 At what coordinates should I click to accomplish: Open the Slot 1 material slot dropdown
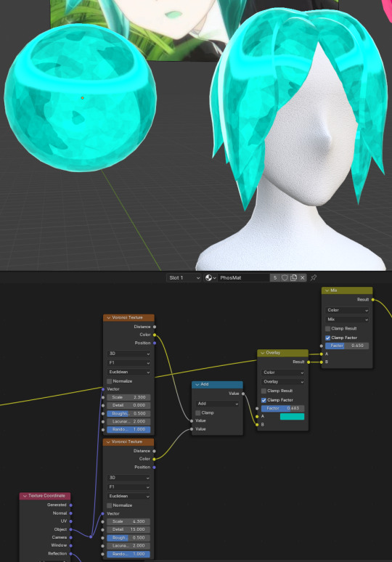(x=184, y=278)
